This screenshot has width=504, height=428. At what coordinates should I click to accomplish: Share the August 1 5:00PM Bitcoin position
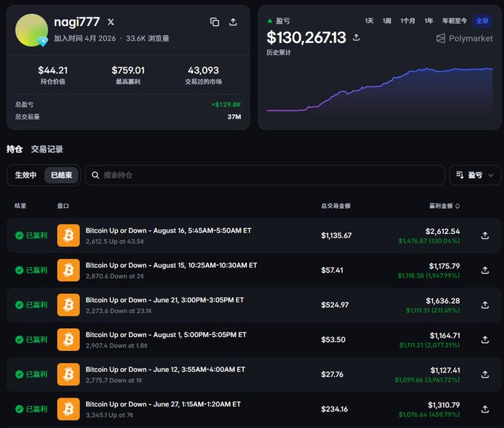(x=485, y=339)
